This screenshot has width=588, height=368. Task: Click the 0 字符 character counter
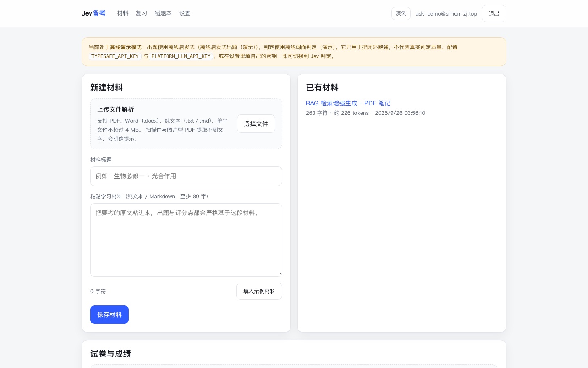click(98, 291)
